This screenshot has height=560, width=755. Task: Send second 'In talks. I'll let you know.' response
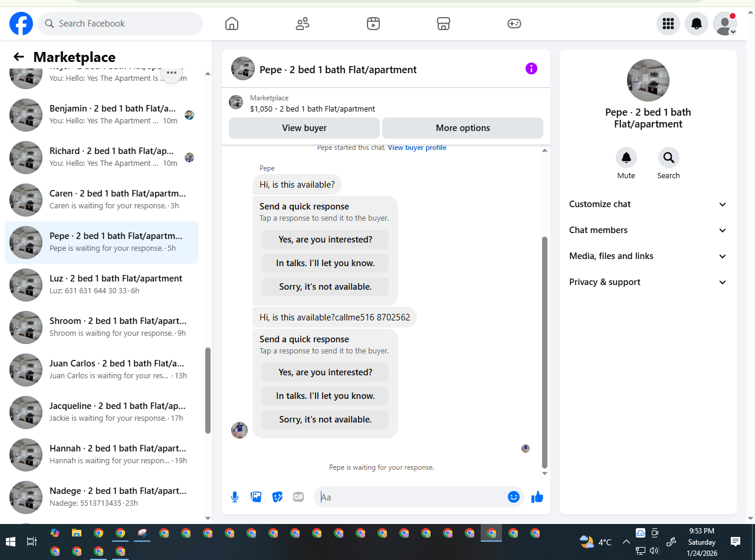pos(326,396)
